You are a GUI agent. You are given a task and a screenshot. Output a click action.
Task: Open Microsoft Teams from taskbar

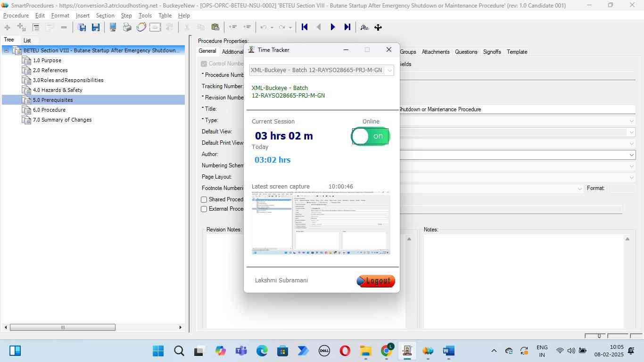tap(241, 351)
